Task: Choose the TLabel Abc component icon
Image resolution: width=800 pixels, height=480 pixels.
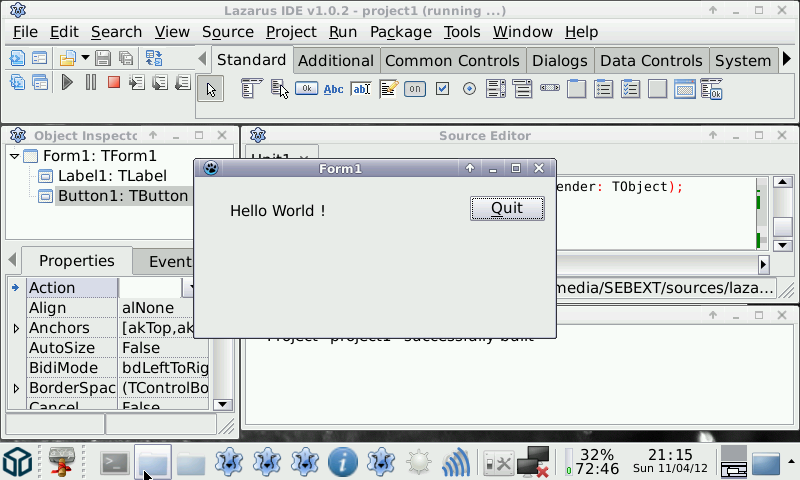Action: click(x=333, y=90)
